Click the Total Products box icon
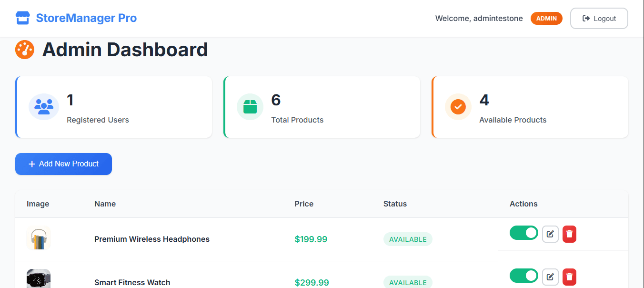 tap(250, 107)
